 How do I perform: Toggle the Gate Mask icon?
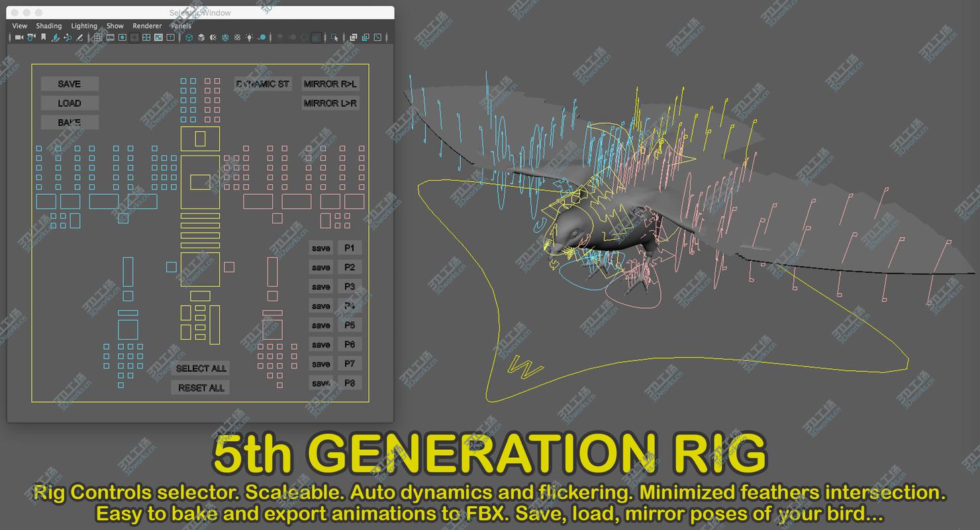click(134, 38)
